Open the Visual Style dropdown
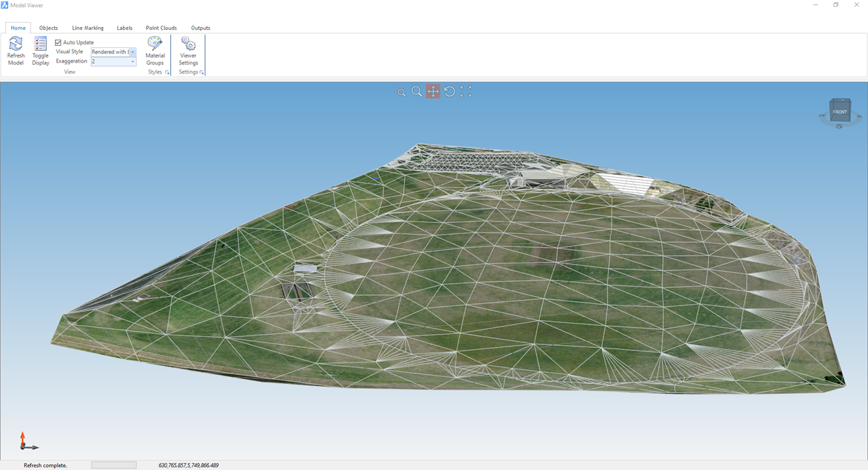The height and width of the screenshot is (470, 868). click(133, 52)
